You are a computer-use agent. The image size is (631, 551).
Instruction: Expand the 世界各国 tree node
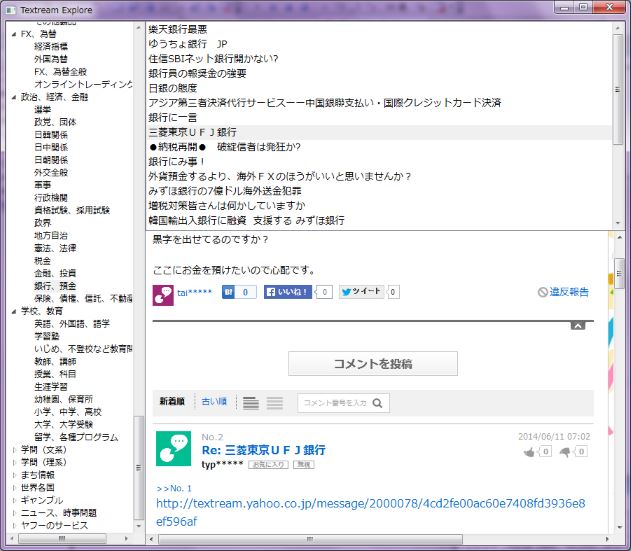[14, 487]
